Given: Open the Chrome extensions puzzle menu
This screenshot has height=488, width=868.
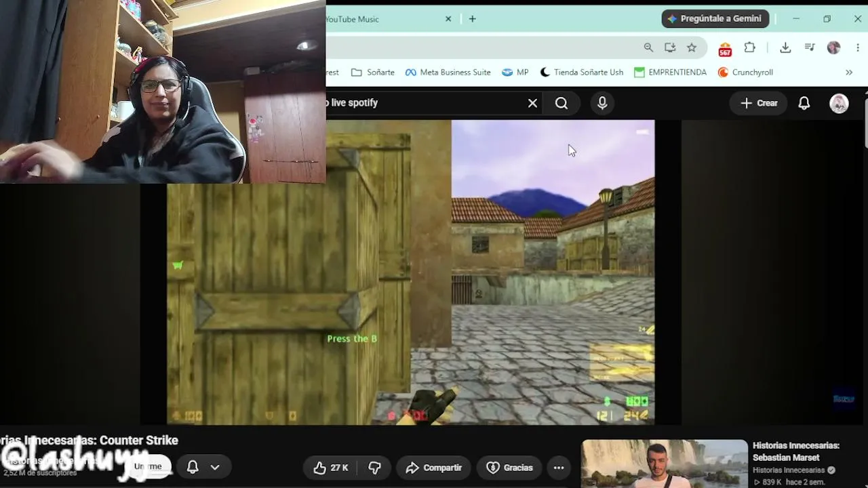Looking at the screenshot, I should [749, 47].
